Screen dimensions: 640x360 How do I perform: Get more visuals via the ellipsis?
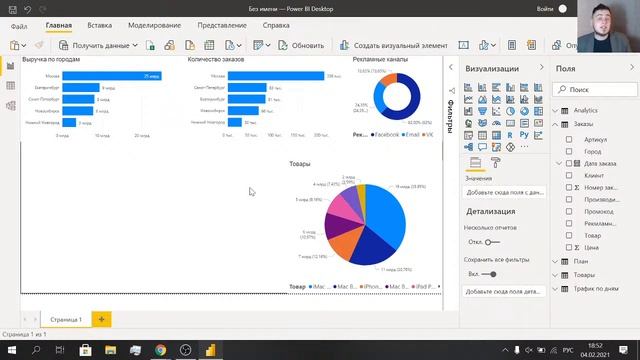[x=524, y=147]
